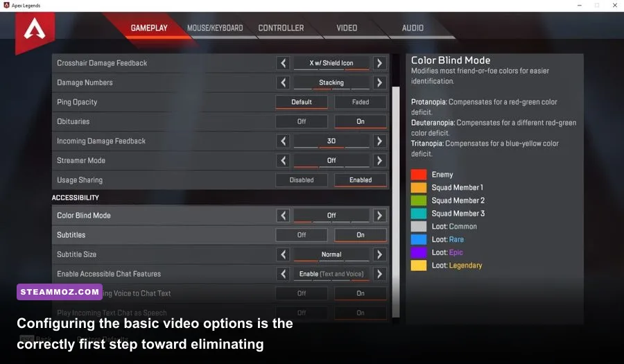
Task: Click the green Squad Member 2 swatch
Action: [419, 200]
